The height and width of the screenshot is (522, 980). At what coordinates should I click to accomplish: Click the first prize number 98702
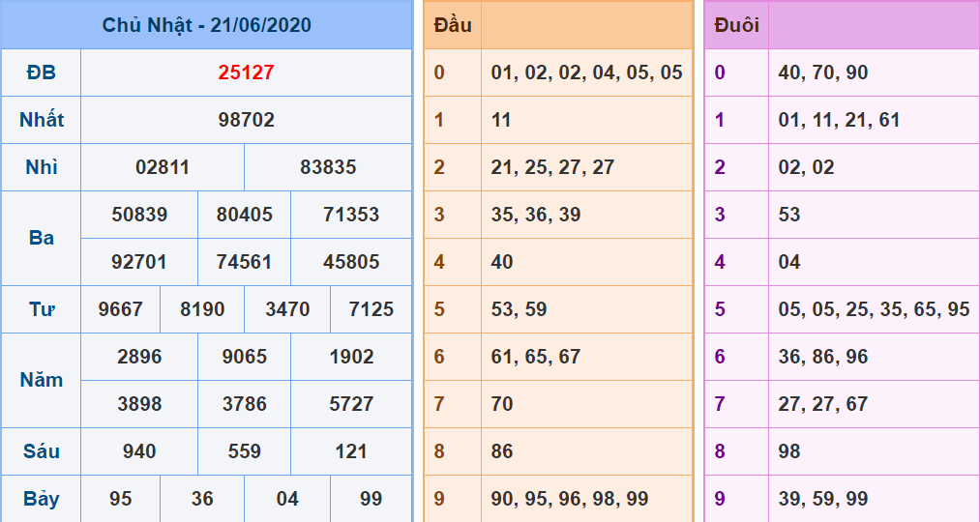(x=246, y=120)
